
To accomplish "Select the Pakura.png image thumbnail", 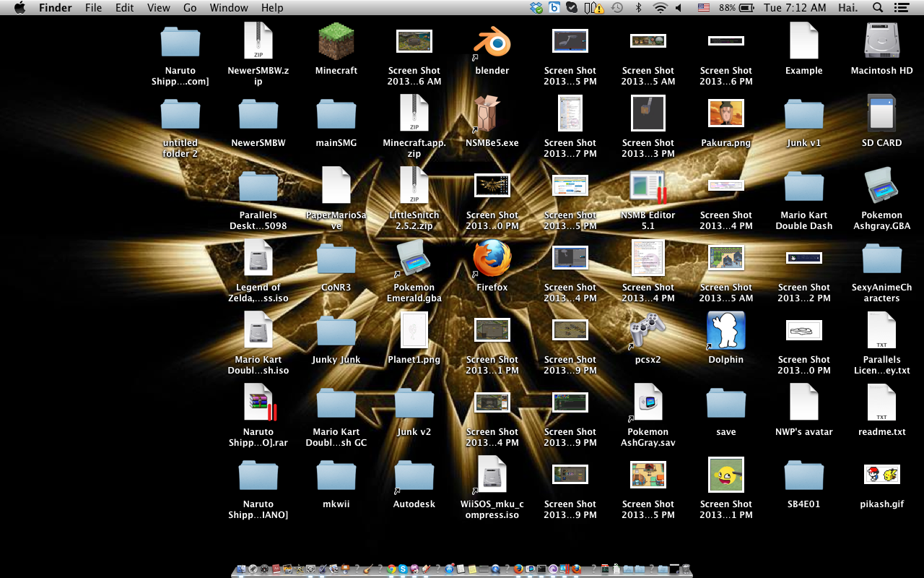I will click(x=725, y=114).
